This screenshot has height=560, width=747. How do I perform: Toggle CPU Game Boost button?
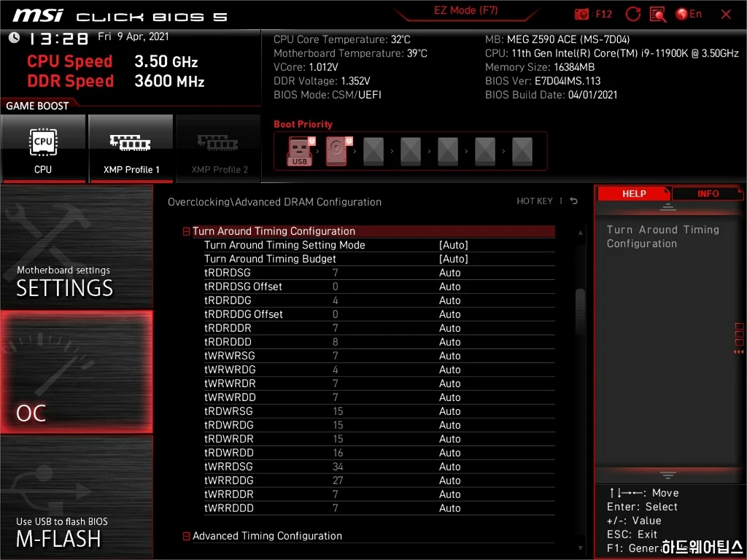click(43, 149)
